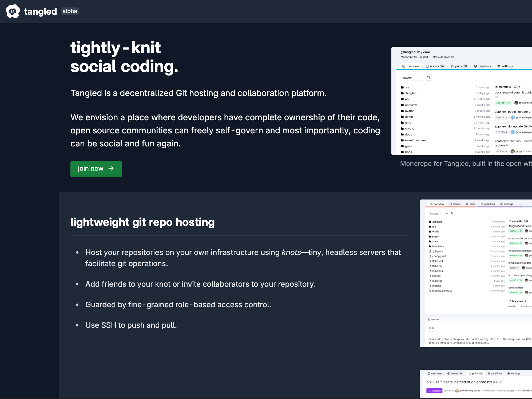The image size is (532, 399).
Task: Open the @tangled.sh / core repo screenshot
Action: tap(462, 101)
